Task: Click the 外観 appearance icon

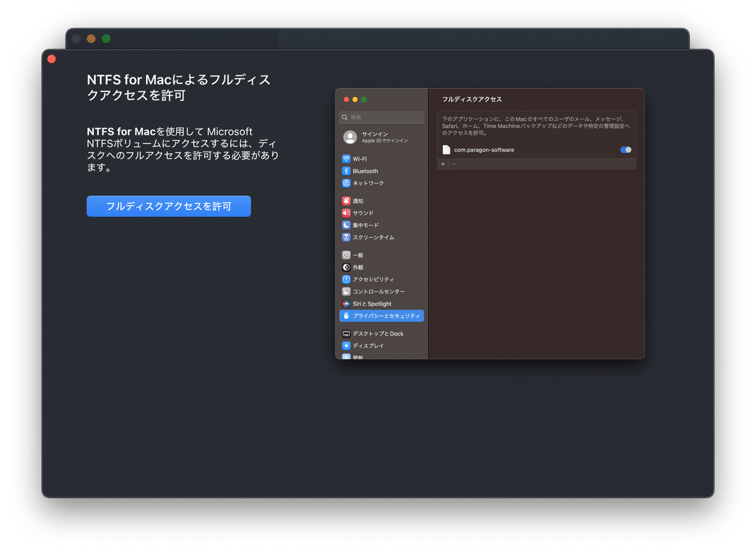Action: point(346,267)
